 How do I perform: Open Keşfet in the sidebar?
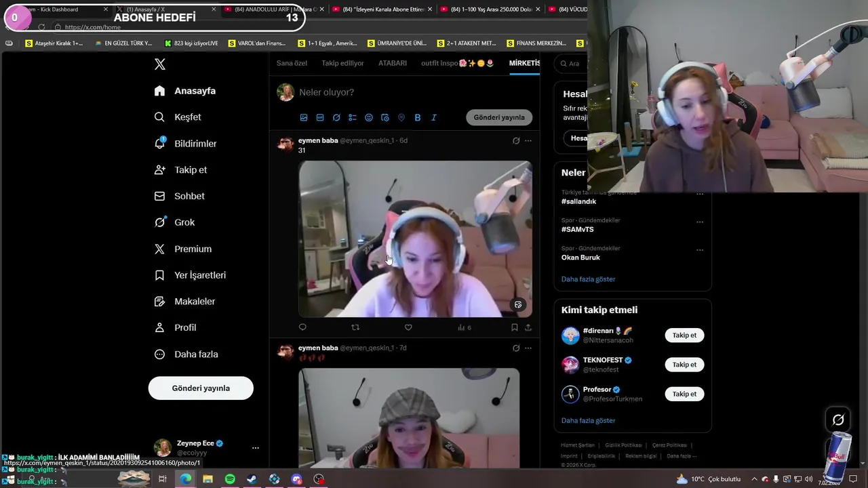point(178,117)
